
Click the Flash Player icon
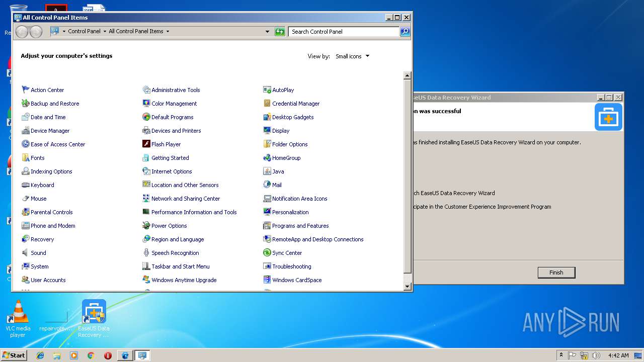point(146,144)
